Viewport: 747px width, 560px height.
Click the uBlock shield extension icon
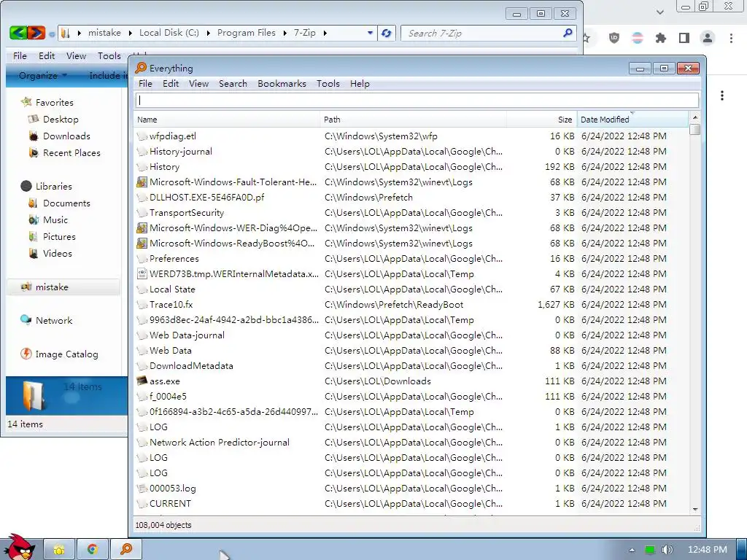pos(614,38)
